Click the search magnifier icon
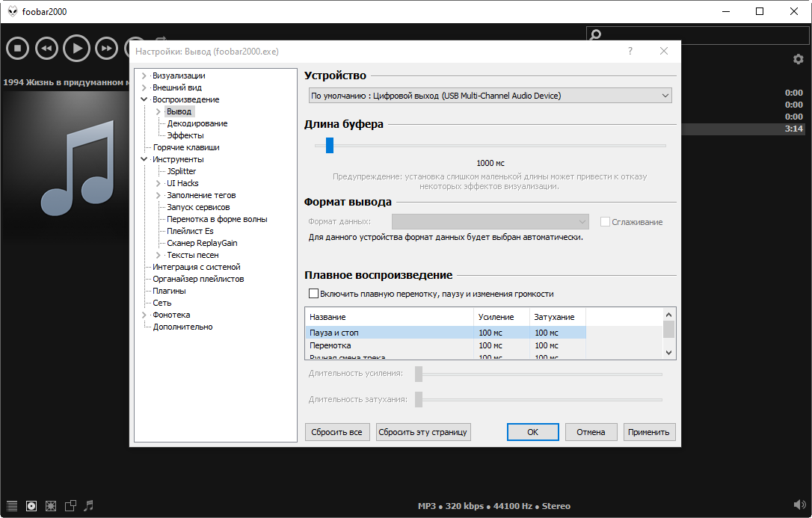812x518 pixels. 595,34
